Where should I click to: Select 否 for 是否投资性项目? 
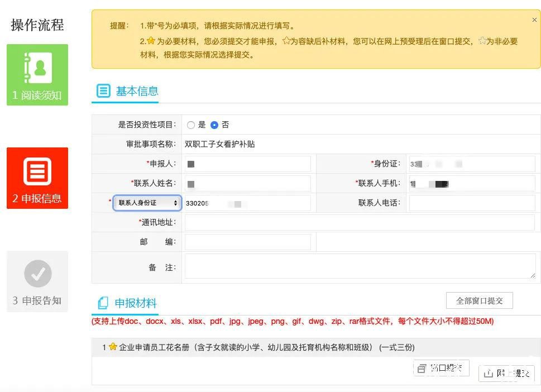tap(214, 125)
